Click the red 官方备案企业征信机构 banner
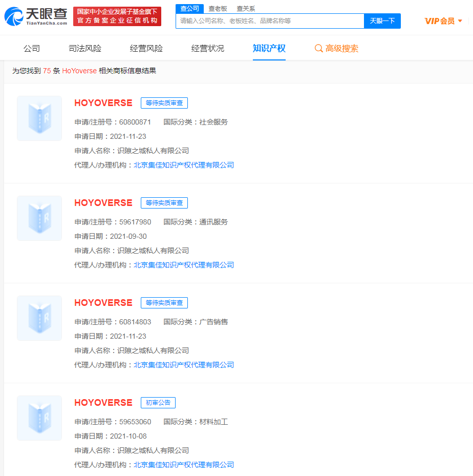The width and height of the screenshot is (473, 476). 117,16
